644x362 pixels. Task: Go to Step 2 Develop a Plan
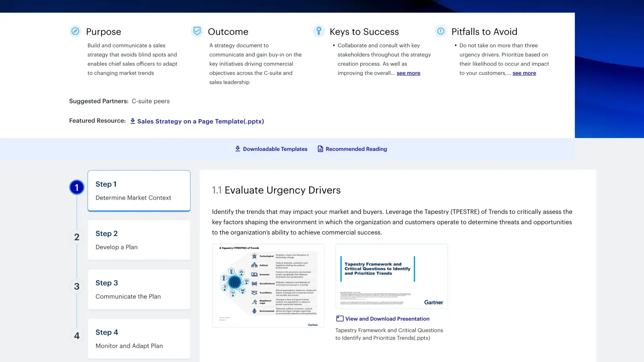(x=139, y=240)
